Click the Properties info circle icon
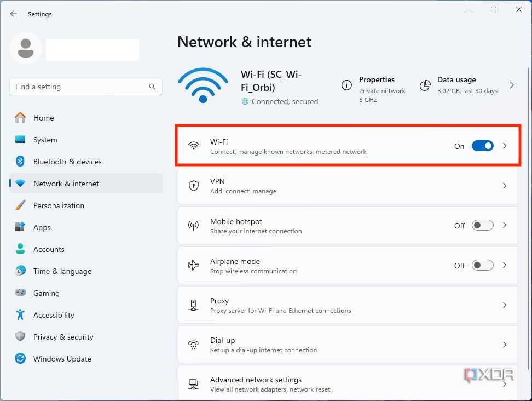 click(x=346, y=85)
